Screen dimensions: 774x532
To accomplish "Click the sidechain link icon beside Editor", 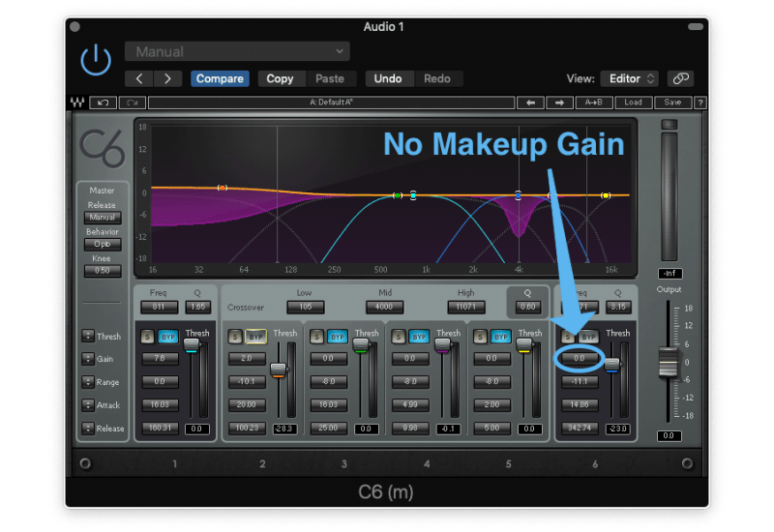I will 681,78.
